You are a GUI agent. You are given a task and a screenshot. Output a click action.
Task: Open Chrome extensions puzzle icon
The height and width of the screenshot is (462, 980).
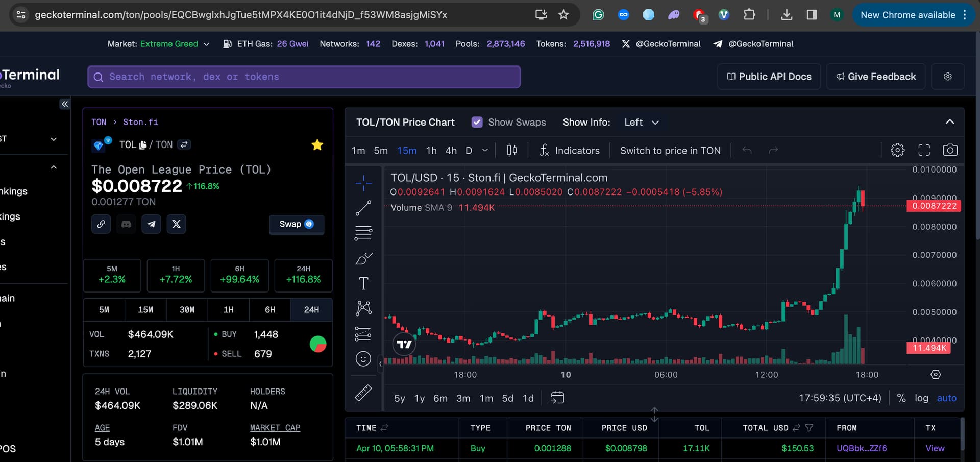pos(749,15)
